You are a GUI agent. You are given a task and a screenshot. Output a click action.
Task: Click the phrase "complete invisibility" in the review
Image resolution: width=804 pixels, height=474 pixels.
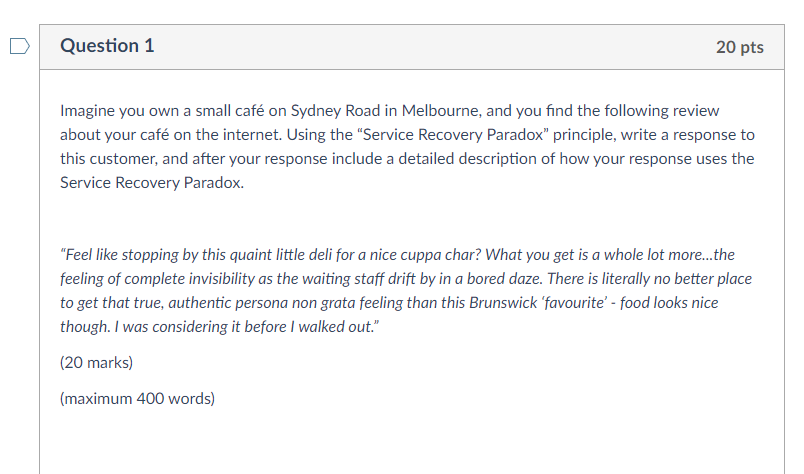(x=191, y=279)
